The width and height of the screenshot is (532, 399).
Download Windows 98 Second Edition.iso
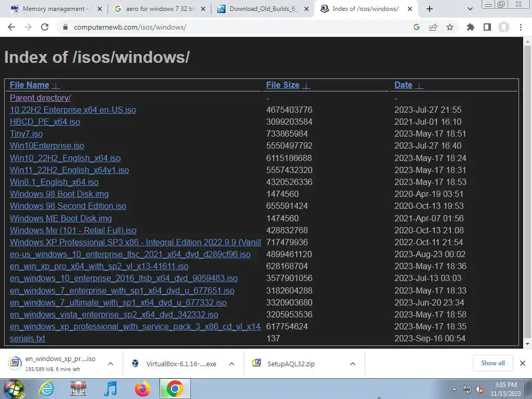click(68, 206)
